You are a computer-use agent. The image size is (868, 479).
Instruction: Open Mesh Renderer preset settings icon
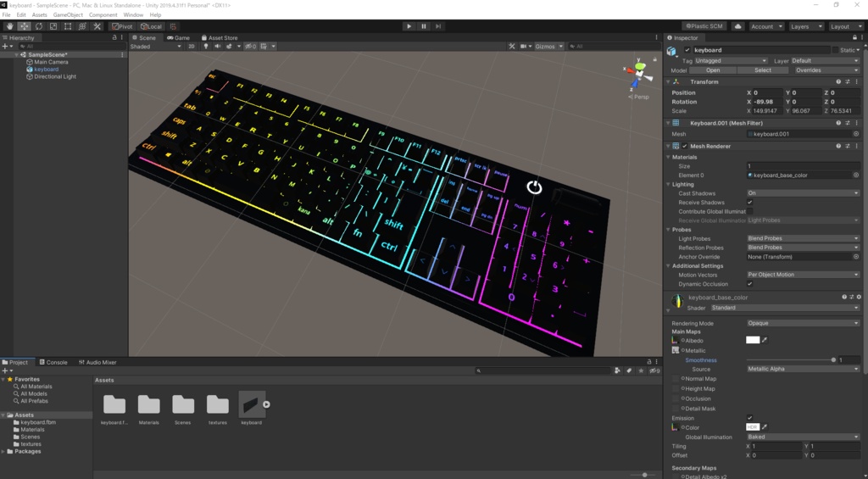tap(848, 146)
